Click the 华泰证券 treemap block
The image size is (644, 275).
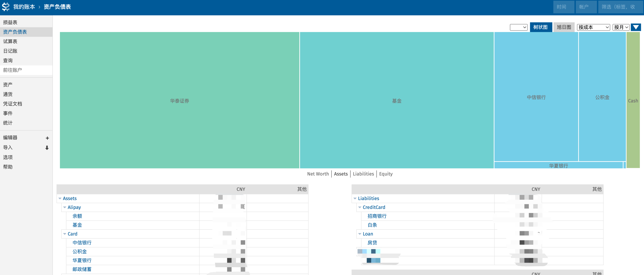point(179,101)
